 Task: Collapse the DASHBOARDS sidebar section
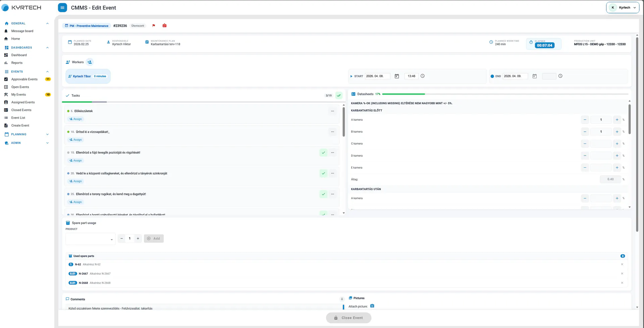coord(47,48)
